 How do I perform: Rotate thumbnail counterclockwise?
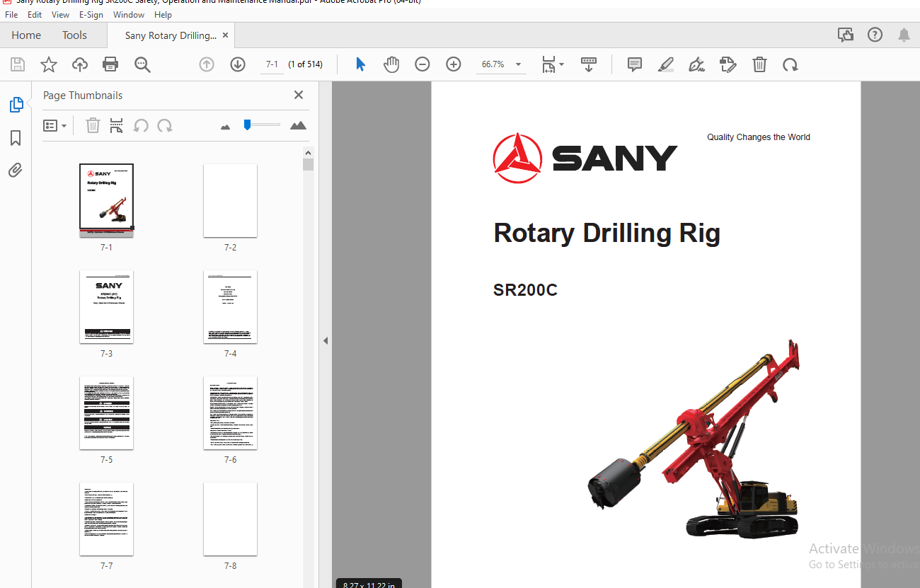[141, 126]
